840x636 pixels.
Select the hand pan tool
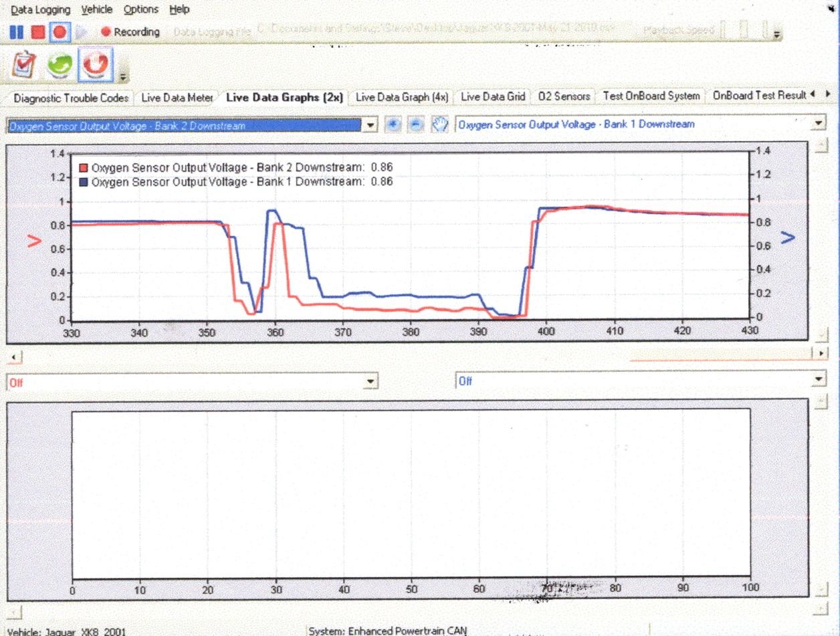tap(439, 125)
